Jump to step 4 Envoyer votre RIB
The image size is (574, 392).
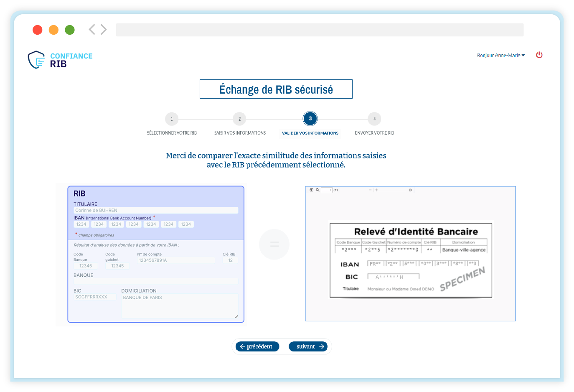tap(374, 119)
